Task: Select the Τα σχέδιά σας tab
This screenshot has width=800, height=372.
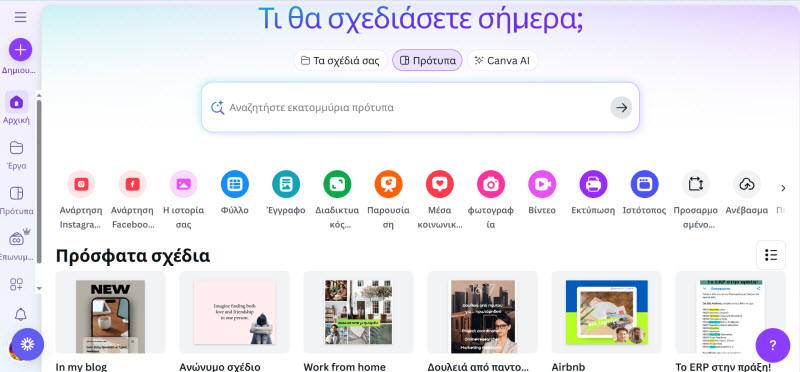Action: pyautogui.click(x=340, y=61)
